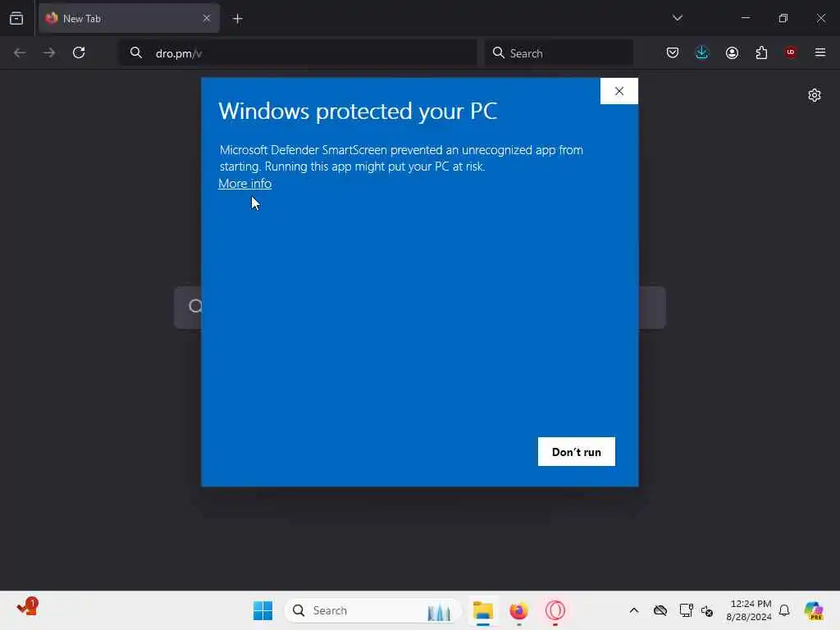
Task: Open the clock showing 12:24 PM
Action: pyautogui.click(x=749, y=610)
